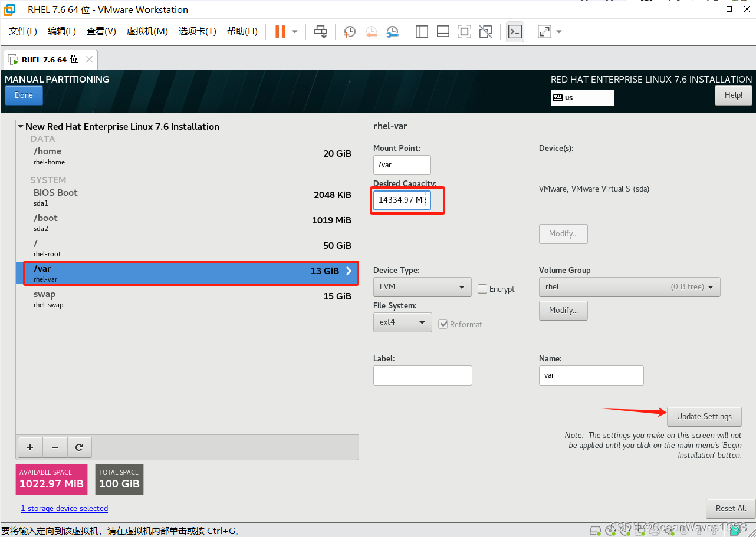Open the File System ext4 dropdown
This screenshot has height=537, width=756.
point(402,322)
